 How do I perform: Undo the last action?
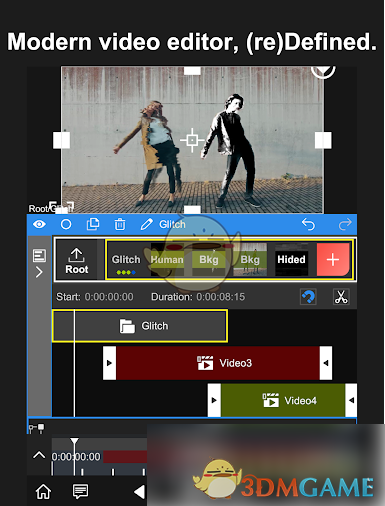pos(308,224)
